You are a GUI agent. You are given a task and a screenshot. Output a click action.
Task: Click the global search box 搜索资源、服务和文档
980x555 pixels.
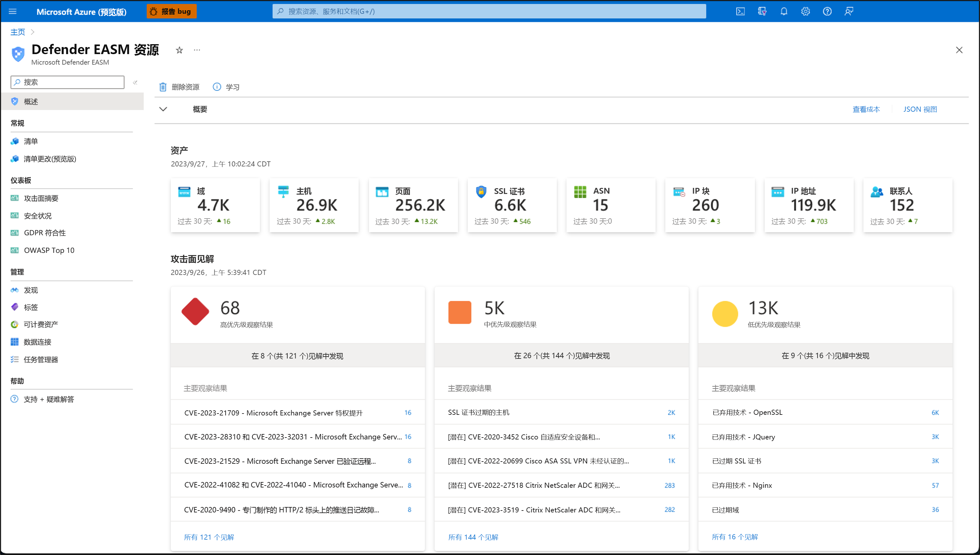click(489, 12)
